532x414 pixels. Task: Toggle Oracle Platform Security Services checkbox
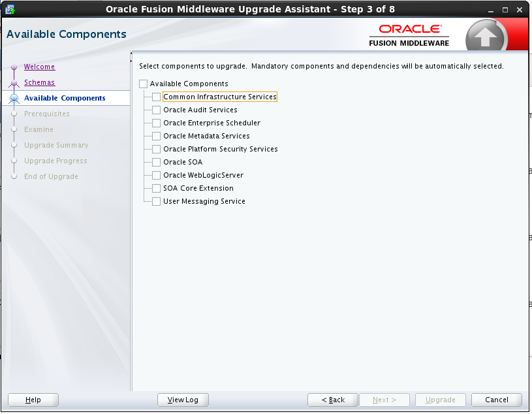[156, 150]
